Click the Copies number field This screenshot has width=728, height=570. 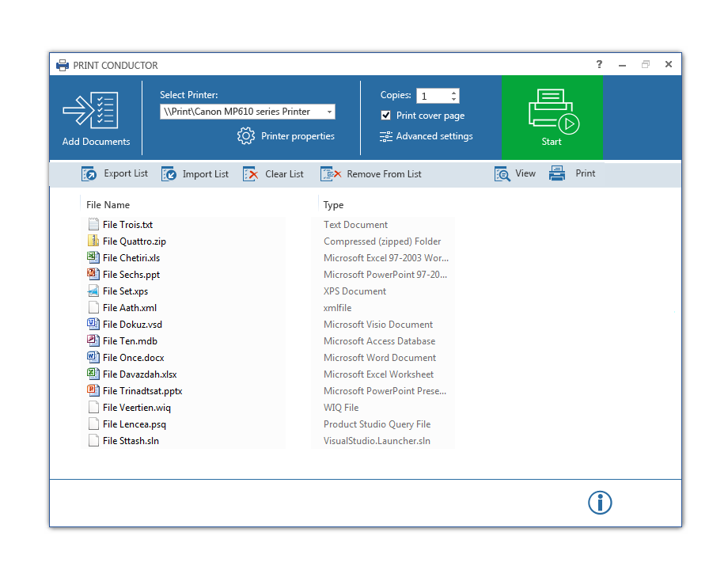pos(433,96)
